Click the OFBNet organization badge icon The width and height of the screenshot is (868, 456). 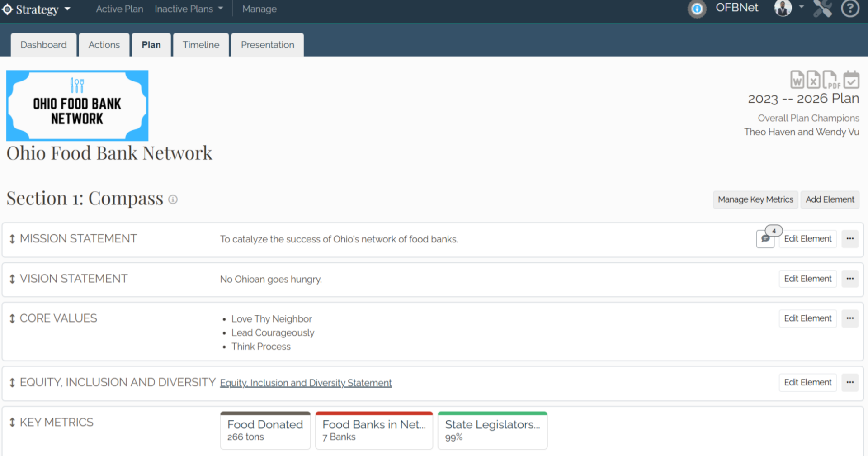point(697,9)
